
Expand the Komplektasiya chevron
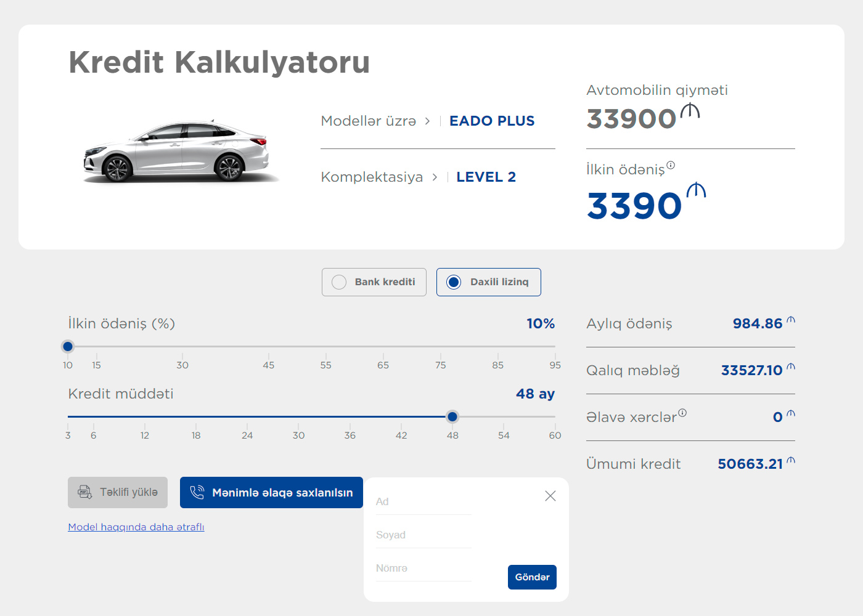click(435, 177)
